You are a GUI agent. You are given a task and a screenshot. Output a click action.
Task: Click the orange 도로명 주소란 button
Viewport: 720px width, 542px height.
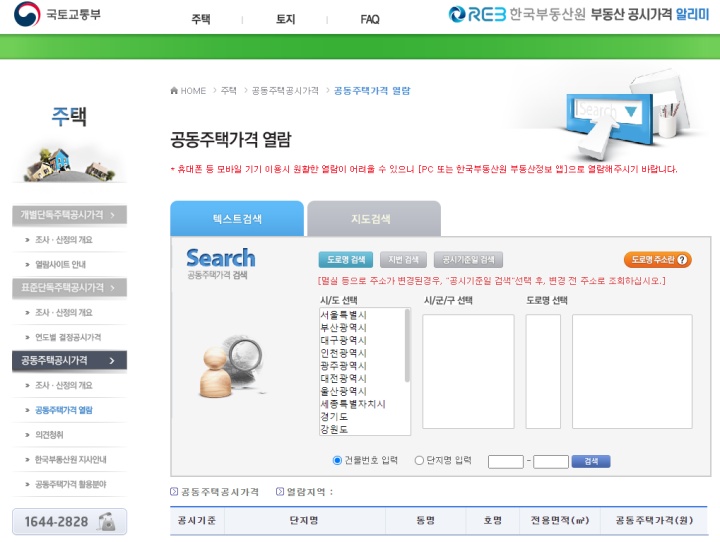pyautogui.click(x=658, y=260)
